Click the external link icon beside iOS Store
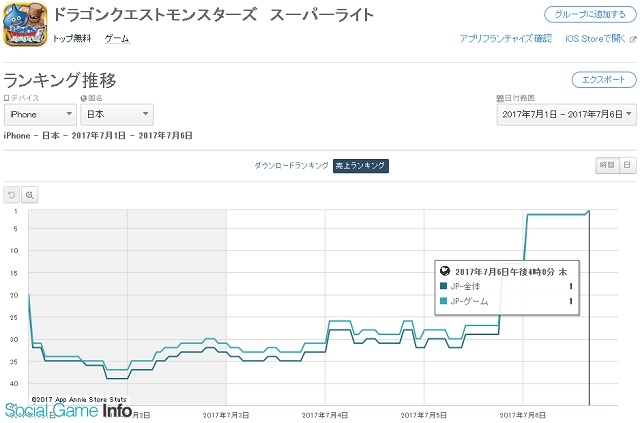Viewport: 640px width, 423px height. (633, 39)
